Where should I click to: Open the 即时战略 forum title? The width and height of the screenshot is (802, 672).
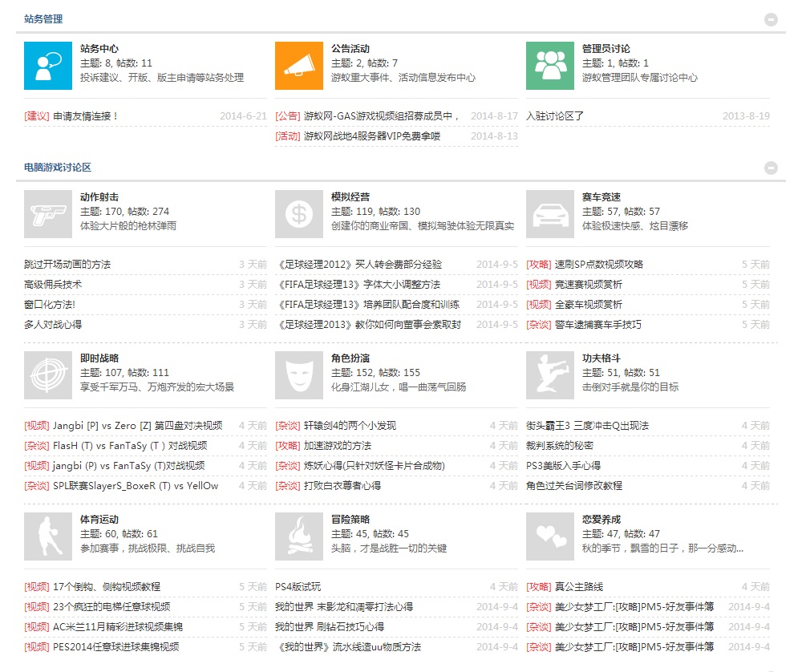pyautogui.click(x=99, y=358)
